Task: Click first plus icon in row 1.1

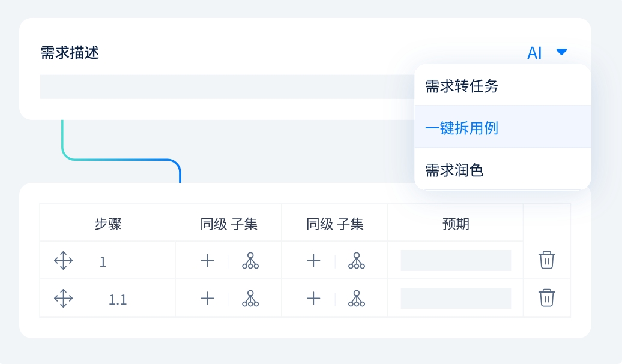Action: [207, 298]
